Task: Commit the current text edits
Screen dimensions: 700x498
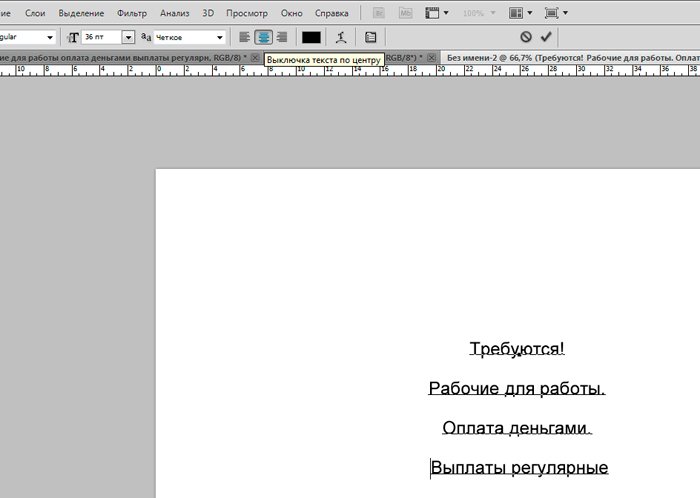Action: click(546, 37)
